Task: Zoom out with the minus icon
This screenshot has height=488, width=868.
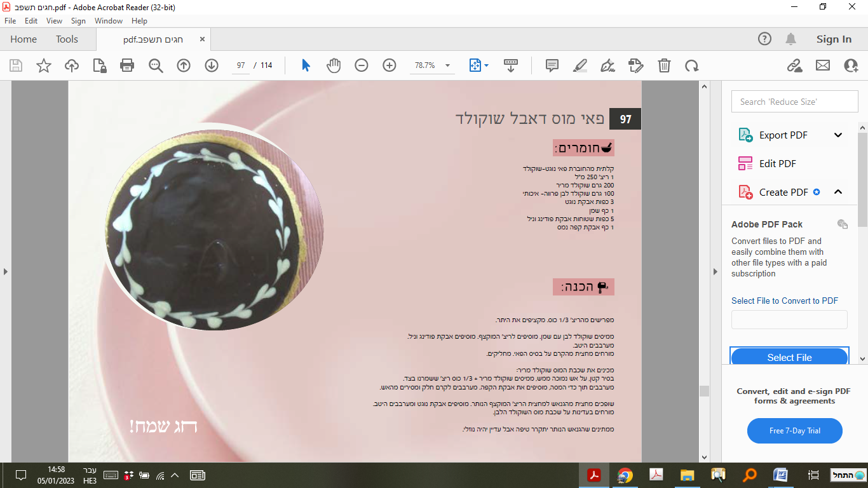Action: 362,65
